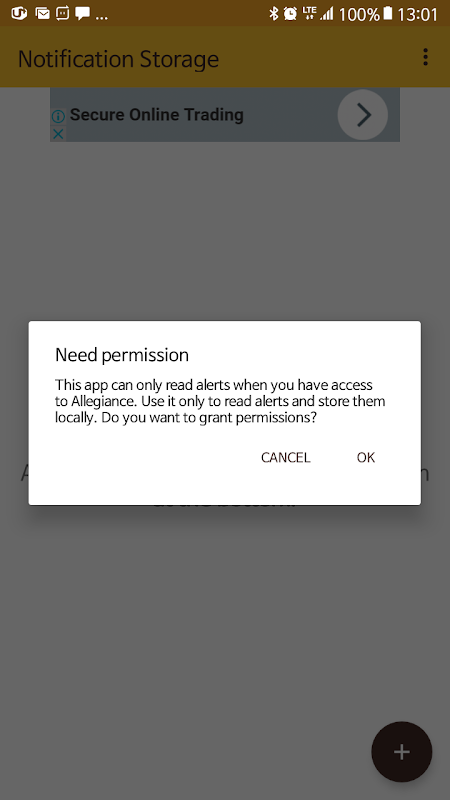This screenshot has width=450, height=800.
Task: Click CANCEL in the permission dialog
Action: (x=286, y=458)
